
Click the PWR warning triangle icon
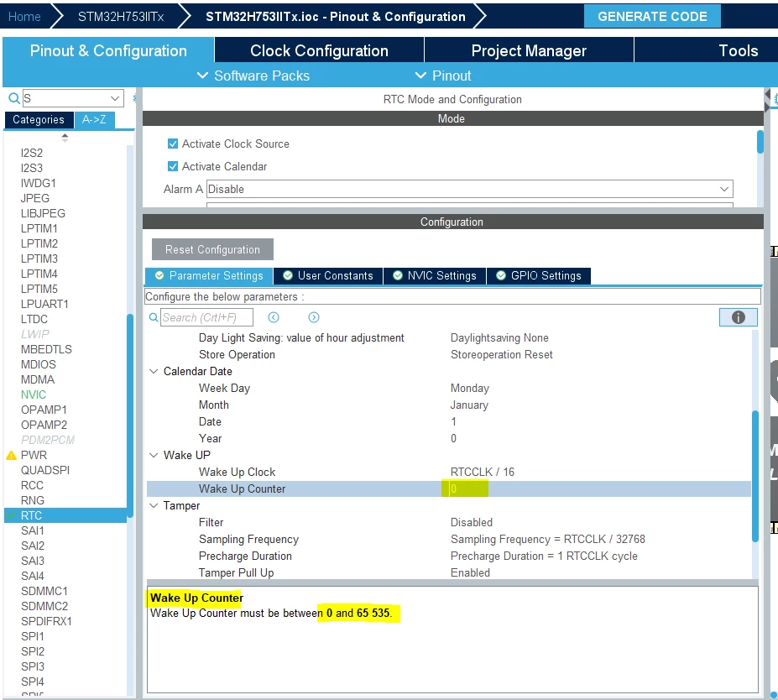coord(12,456)
